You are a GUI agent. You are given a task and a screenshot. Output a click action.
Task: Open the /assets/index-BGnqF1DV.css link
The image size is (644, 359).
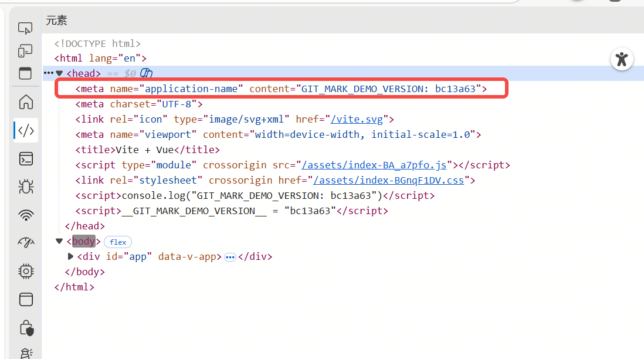click(x=388, y=180)
